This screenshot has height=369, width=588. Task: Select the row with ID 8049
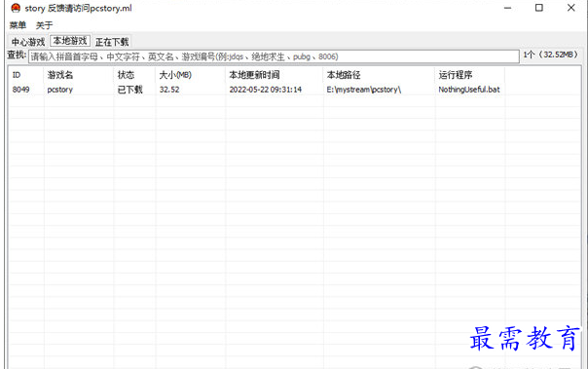click(x=294, y=90)
